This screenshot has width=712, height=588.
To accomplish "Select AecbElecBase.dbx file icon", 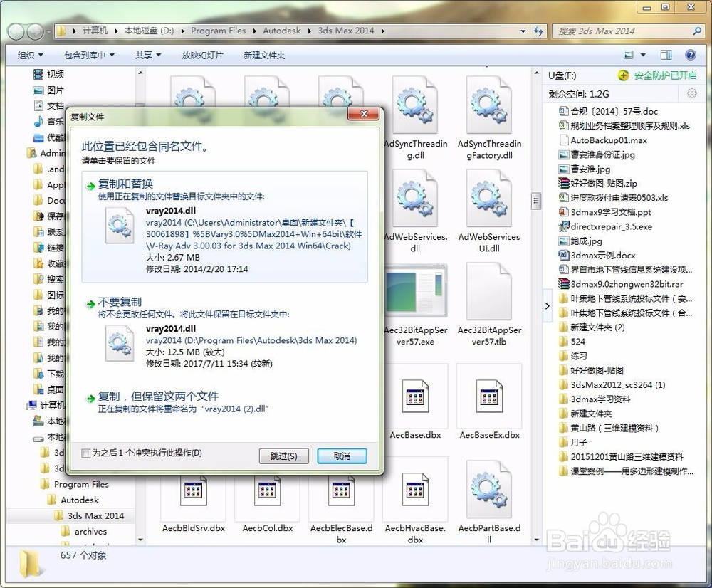I will [341, 490].
